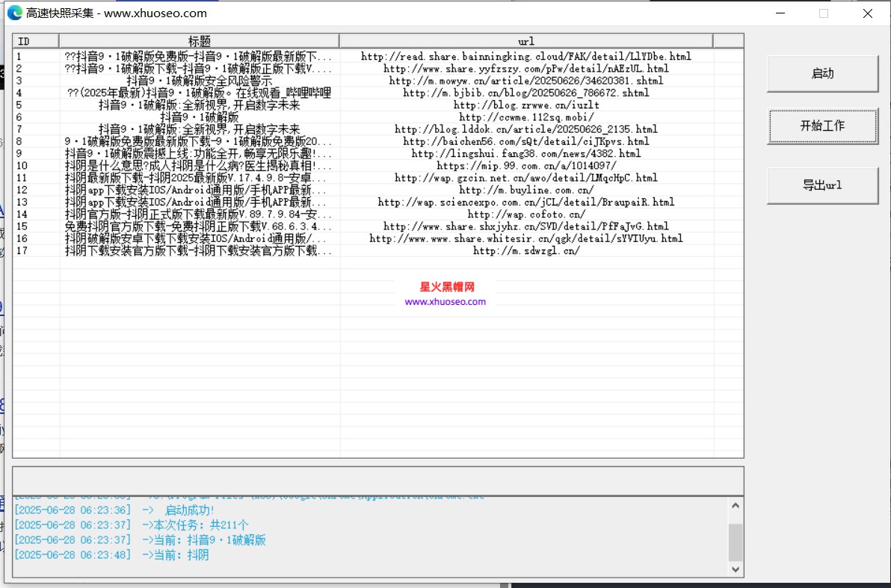This screenshot has width=891, height=588.
Task: Click the title containing 在线观看_哔哩哔哩
Action: 200,93
